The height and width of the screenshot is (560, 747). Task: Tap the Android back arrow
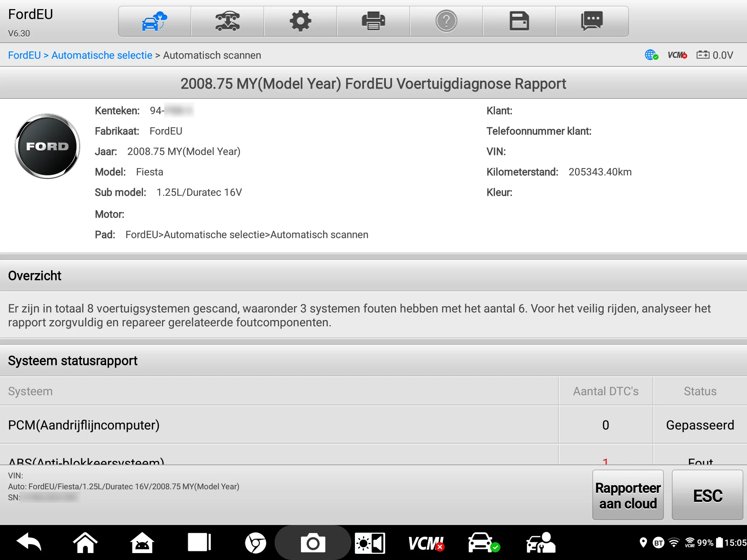(x=29, y=543)
